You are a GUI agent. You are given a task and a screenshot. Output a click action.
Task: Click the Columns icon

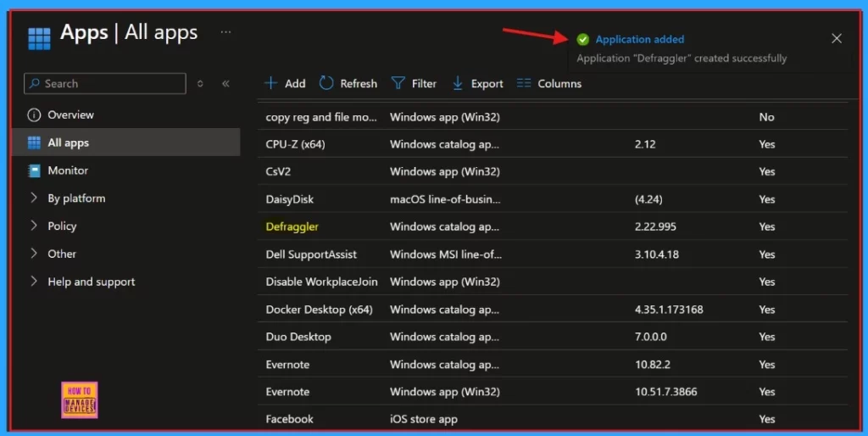click(x=524, y=83)
